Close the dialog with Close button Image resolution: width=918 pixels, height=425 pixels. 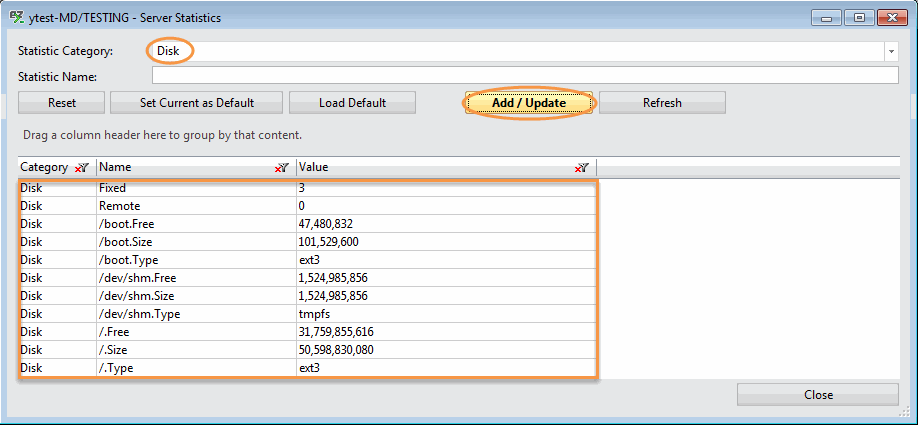coord(817,395)
